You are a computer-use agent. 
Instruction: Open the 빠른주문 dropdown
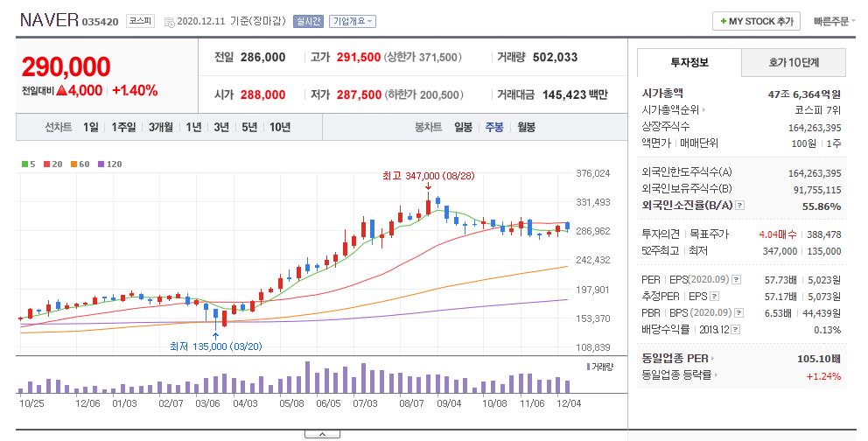(x=834, y=22)
